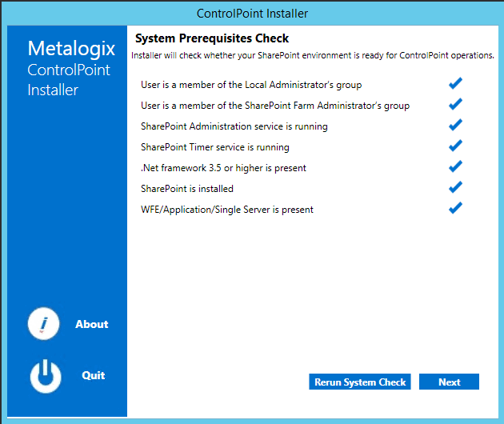Click checkmark for .Net framework 3.5

(x=455, y=166)
